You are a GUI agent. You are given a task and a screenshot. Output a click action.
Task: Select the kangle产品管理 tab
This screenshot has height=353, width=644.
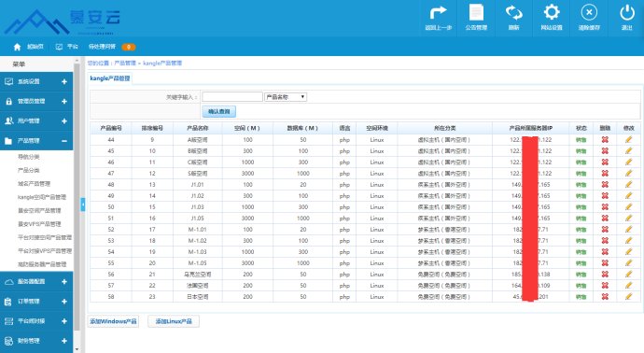click(x=109, y=78)
